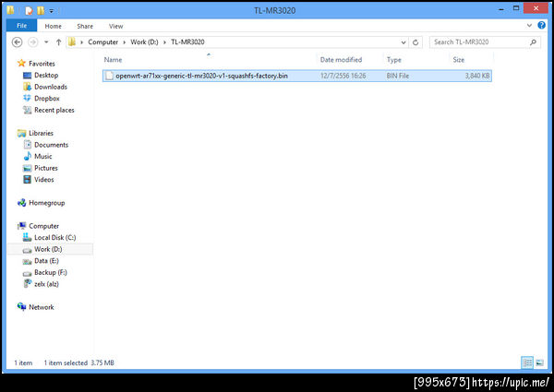Open Recent places in Favorites
The height and width of the screenshot is (392, 554).
[54, 110]
